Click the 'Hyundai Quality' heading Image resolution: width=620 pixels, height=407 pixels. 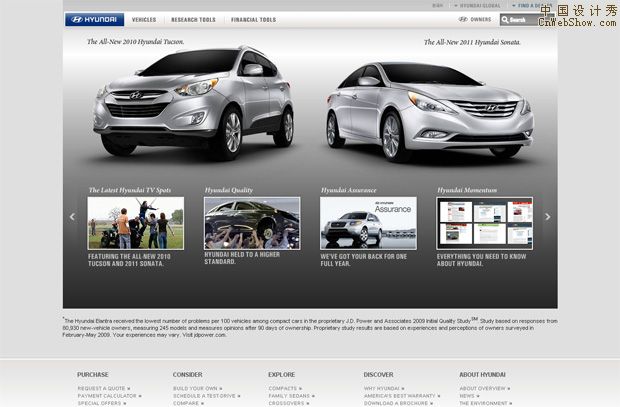tap(229, 190)
